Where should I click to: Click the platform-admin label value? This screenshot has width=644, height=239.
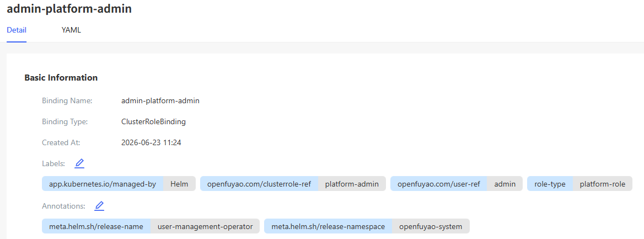352,184
